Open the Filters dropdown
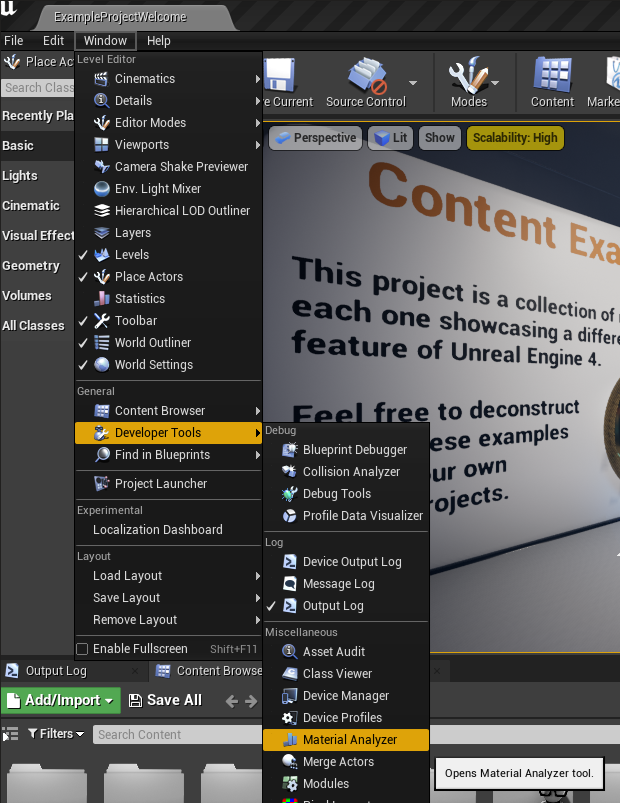The image size is (620, 803). [x=56, y=734]
